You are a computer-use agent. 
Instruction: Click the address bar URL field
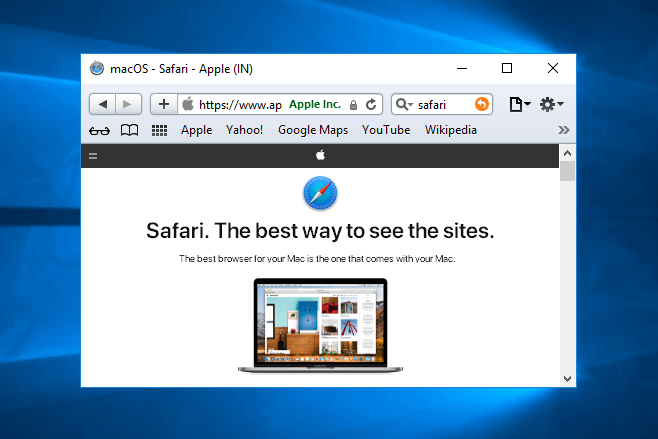tap(240, 104)
